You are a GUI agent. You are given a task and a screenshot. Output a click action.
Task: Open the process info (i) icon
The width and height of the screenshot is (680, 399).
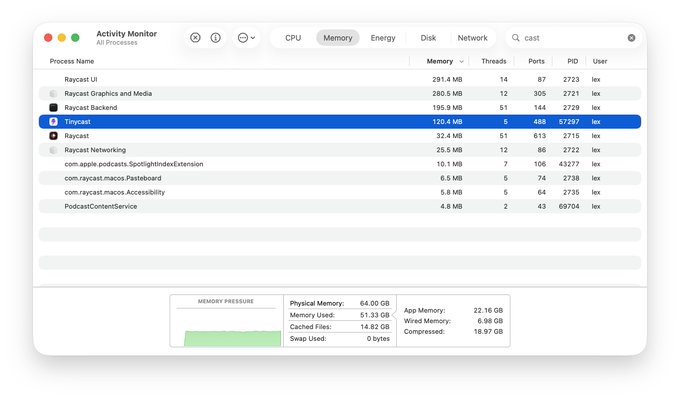[216, 38]
